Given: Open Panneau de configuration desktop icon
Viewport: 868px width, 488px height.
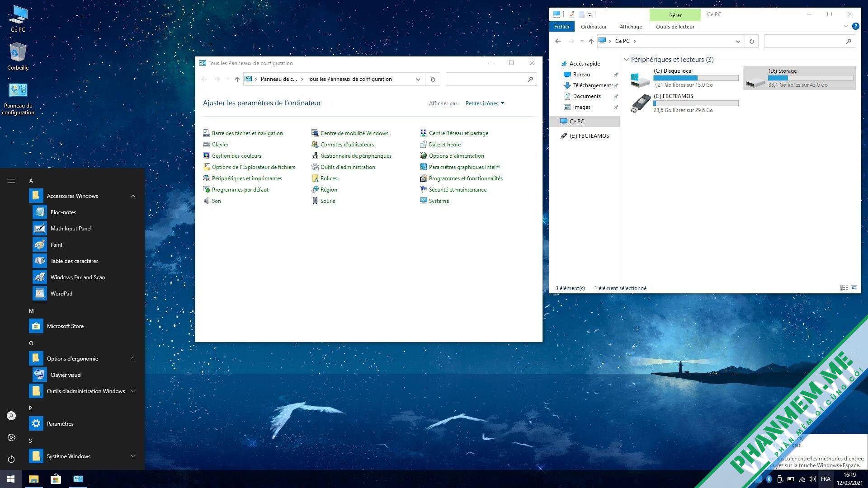Looking at the screenshot, I should click(x=18, y=99).
